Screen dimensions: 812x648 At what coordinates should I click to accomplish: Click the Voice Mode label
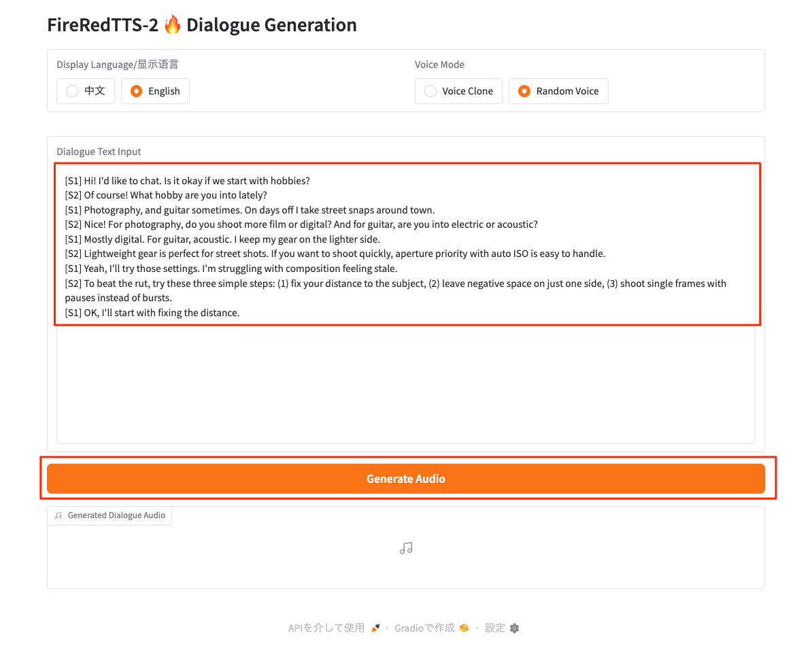[x=439, y=64]
